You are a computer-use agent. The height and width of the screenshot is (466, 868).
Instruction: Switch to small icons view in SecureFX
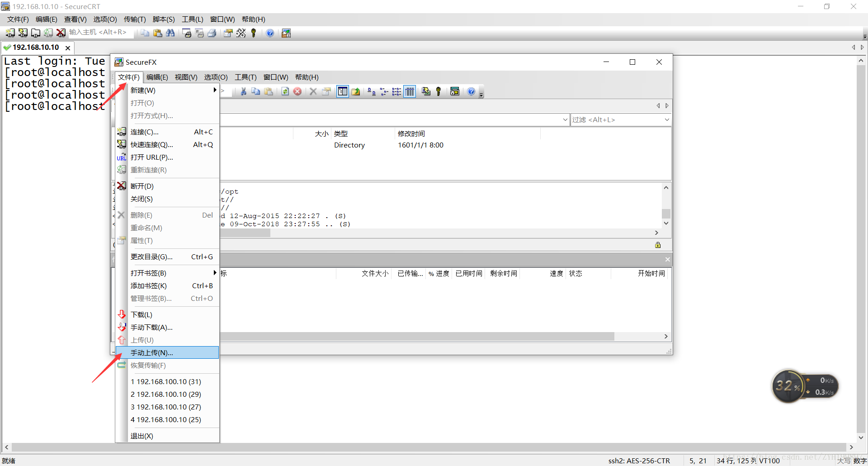tap(384, 91)
